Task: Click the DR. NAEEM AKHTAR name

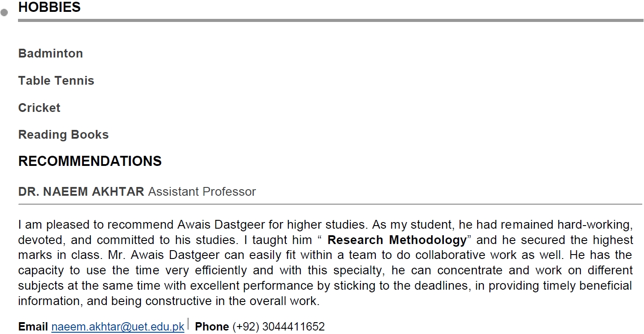Action: (x=81, y=192)
